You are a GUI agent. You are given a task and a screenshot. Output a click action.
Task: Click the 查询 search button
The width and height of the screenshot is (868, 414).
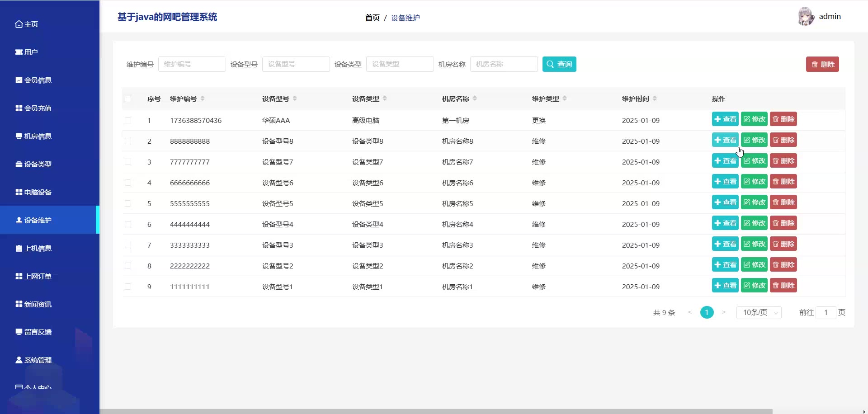pos(559,64)
